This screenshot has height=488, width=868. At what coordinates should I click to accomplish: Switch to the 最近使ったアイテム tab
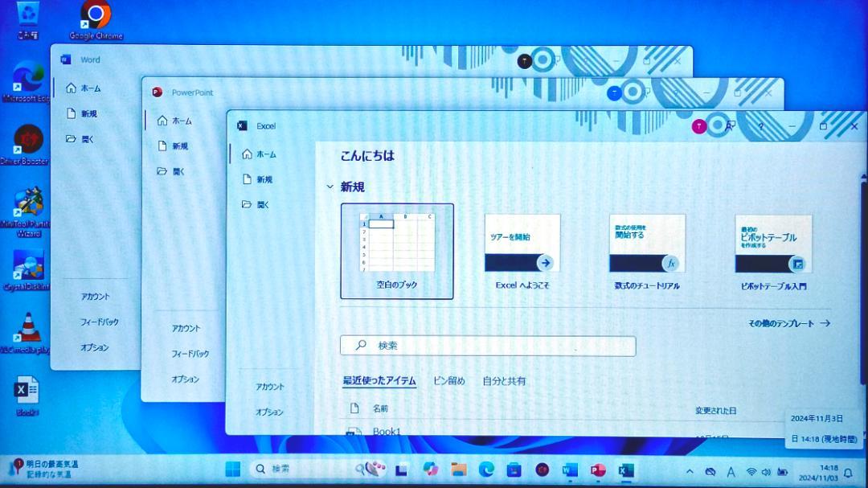[379, 380]
